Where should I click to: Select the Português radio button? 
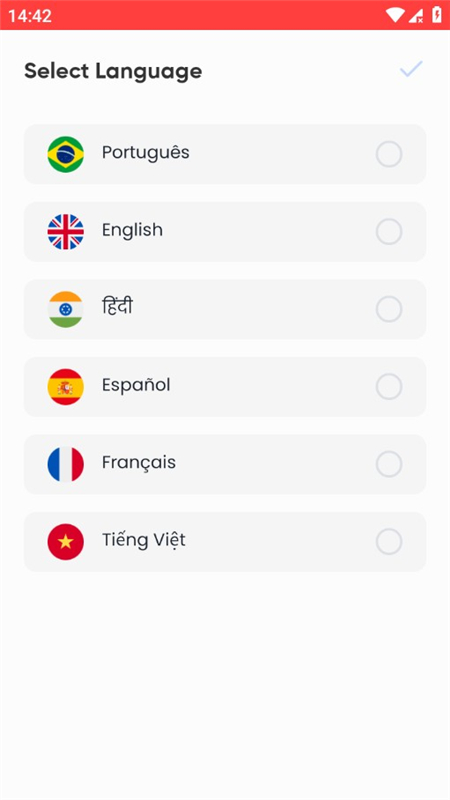click(389, 154)
